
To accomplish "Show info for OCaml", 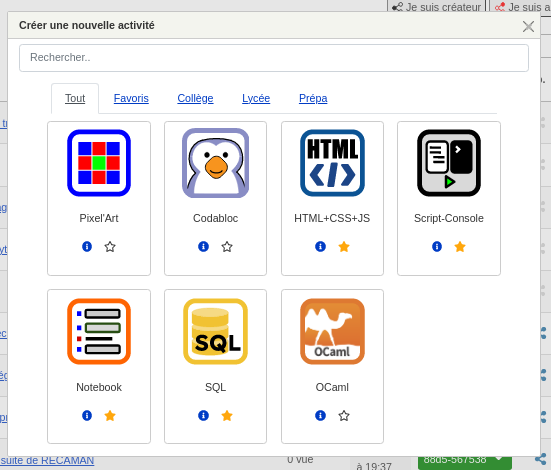I will tap(320, 416).
